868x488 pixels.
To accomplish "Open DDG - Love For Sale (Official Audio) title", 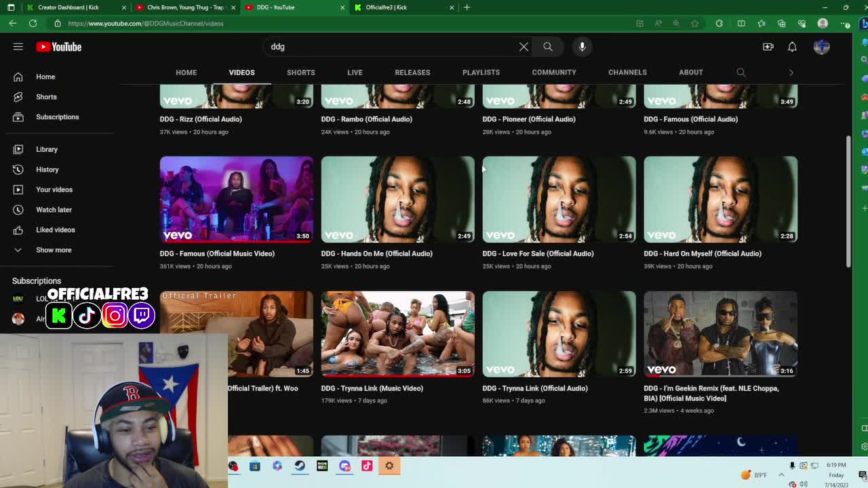I will point(538,253).
